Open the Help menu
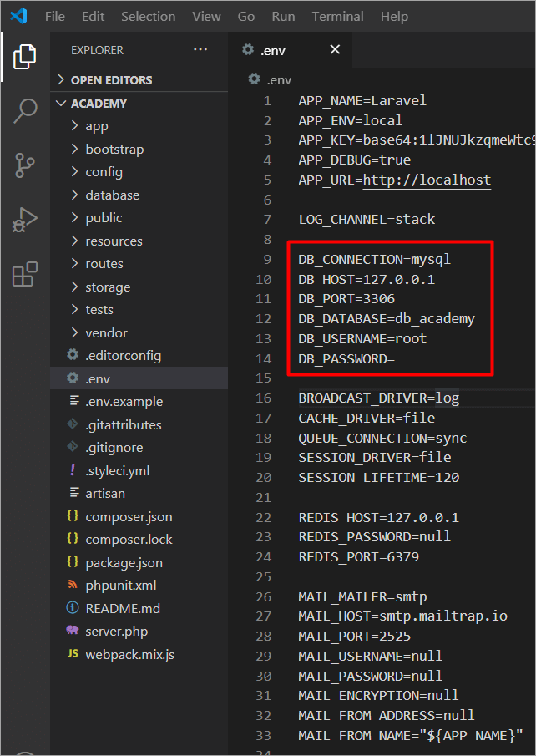Viewport: 536px width, 756px height. (394, 17)
